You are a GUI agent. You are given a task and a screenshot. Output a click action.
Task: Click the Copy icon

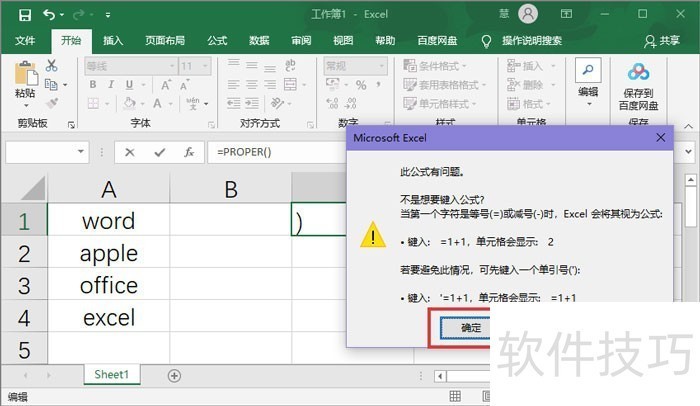pyautogui.click(x=51, y=84)
